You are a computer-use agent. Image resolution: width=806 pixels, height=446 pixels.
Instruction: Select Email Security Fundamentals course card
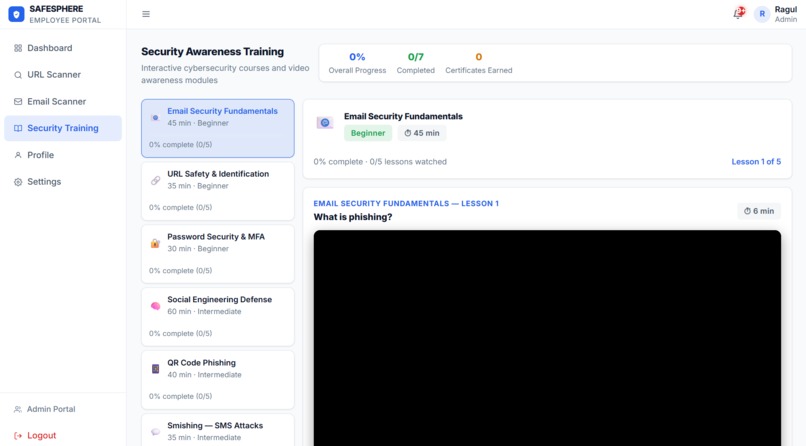coord(218,128)
